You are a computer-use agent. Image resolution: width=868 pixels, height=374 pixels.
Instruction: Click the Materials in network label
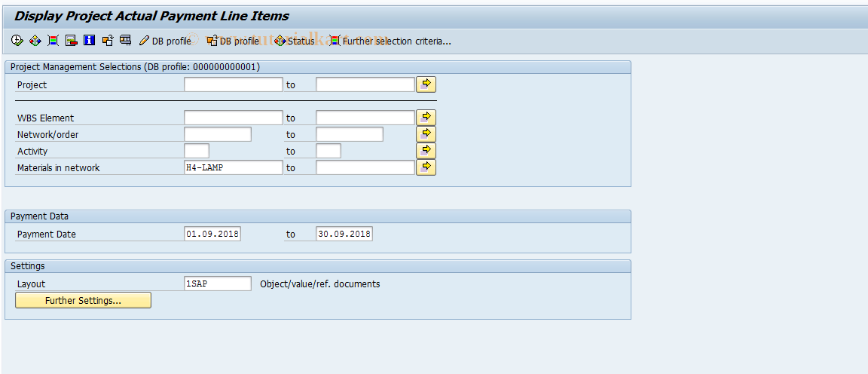click(58, 167)
